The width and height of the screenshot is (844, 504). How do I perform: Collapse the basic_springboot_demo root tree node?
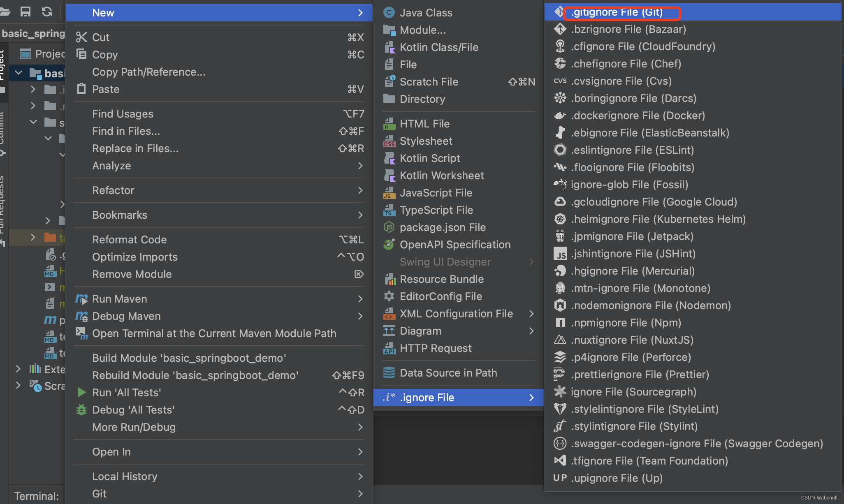coord(19,73)
